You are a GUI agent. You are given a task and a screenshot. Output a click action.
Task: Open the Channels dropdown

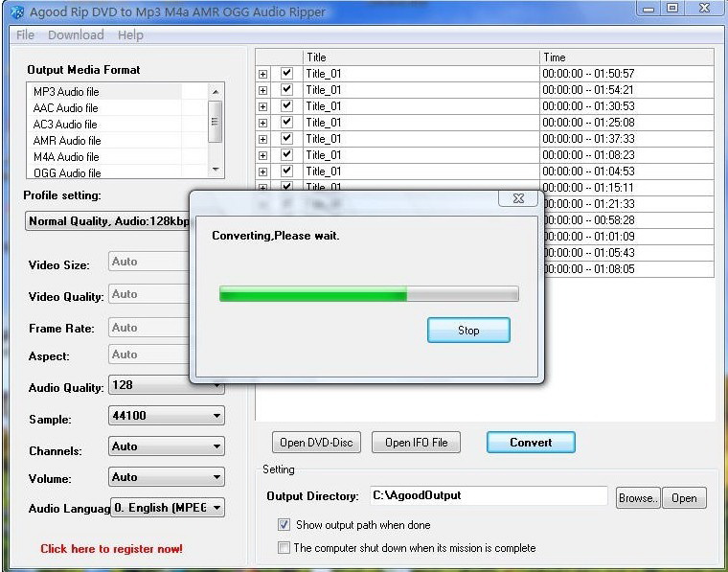[167, 446]
